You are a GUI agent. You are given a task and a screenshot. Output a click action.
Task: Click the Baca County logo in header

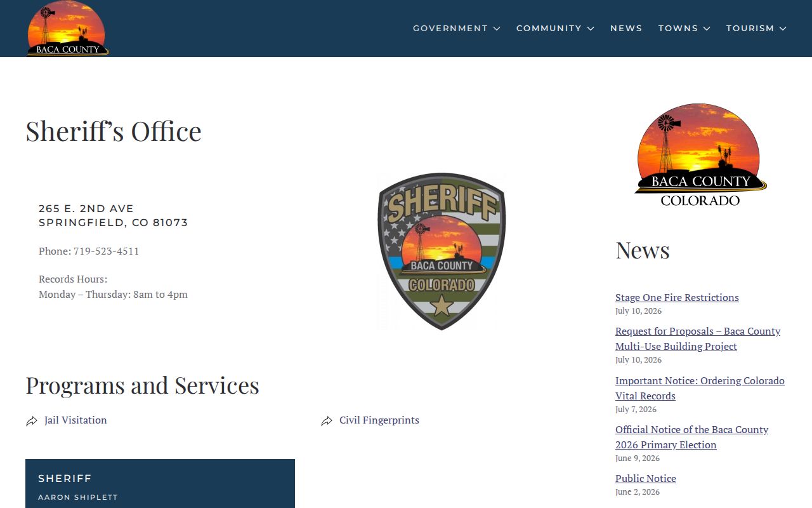pyautogui.click(x=68, y=29)
